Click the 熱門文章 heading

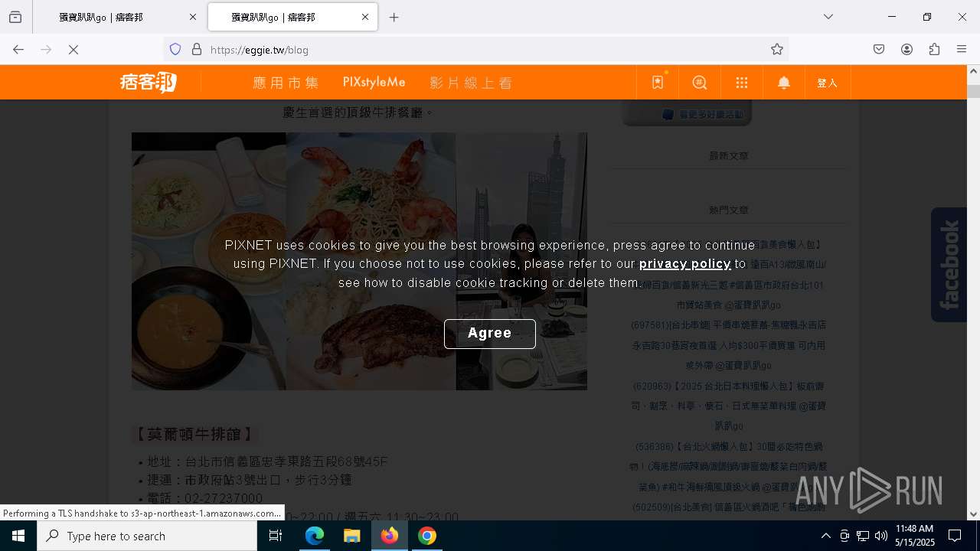tap(729, 210)
